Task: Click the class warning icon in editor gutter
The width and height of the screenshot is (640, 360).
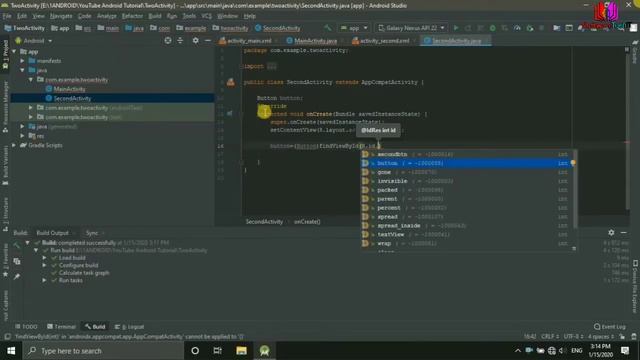Action: [231, 82]
